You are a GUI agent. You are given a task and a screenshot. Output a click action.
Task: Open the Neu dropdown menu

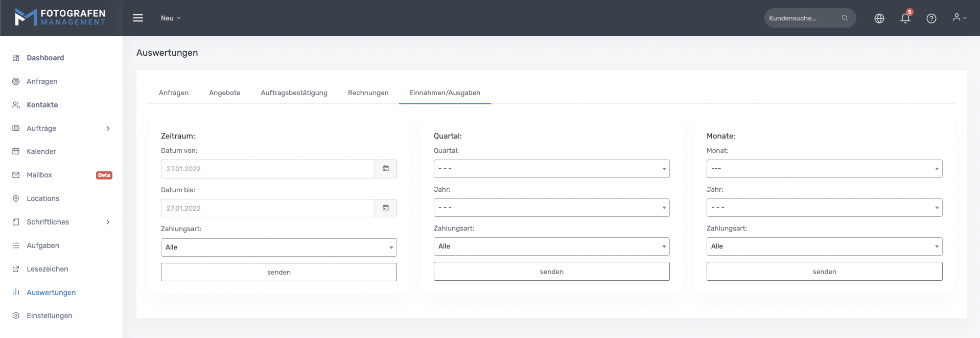click(x=171, y=18)
